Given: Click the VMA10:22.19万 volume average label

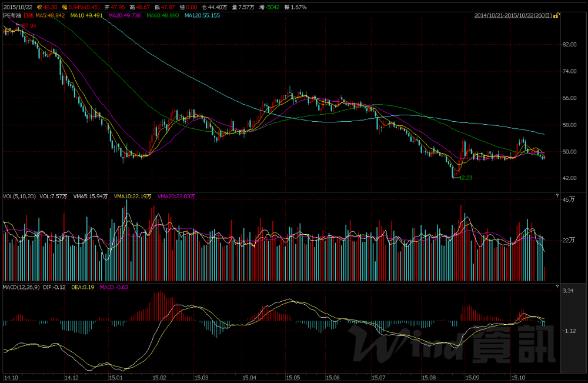Looking at the screenshot, I should tap(132, 196).
